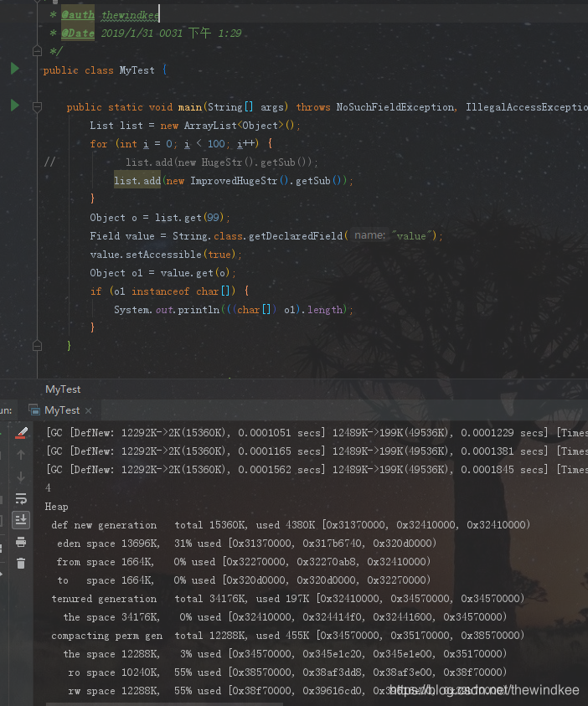
Task: Click the System.out.println statement
Action: 233,310
